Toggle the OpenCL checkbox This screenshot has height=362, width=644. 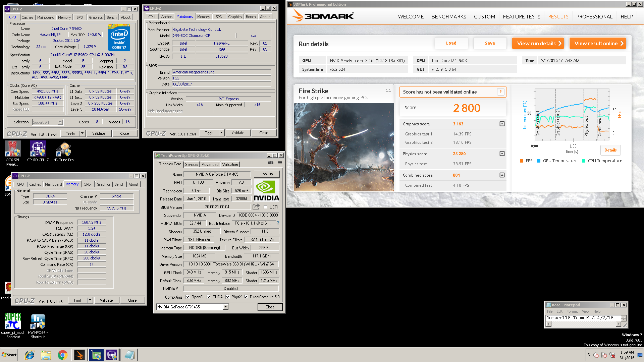[187, 297]
